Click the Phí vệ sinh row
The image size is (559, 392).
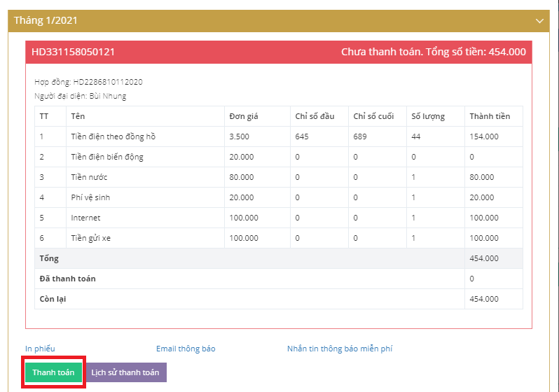(x=90, y=197)
